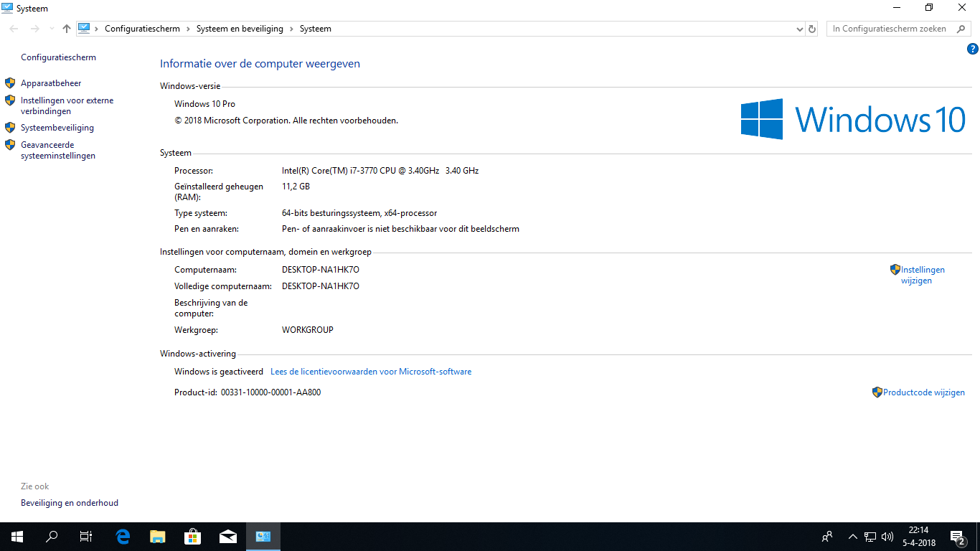Open clock and date 22:14
The height and width of the screenshot is (551, 980).
pyautogui.click(x=918, y=537)
